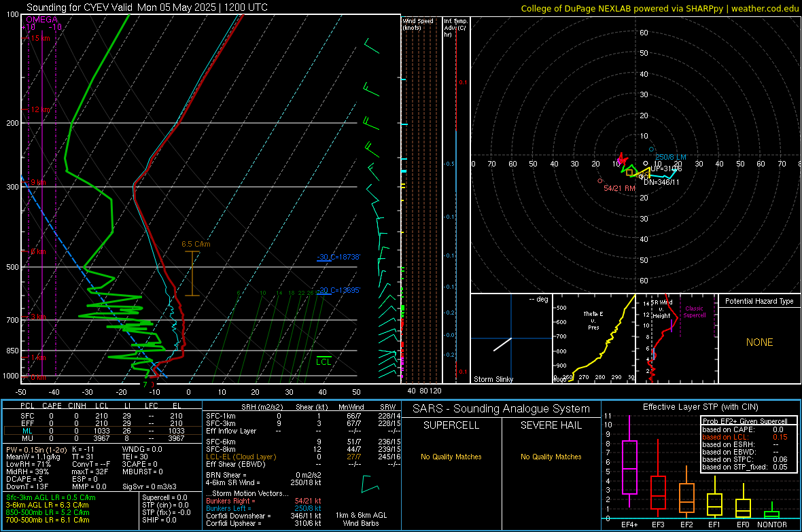
Task: Click the UP=310/6 hodograph label
Action: tap(667, 169)
